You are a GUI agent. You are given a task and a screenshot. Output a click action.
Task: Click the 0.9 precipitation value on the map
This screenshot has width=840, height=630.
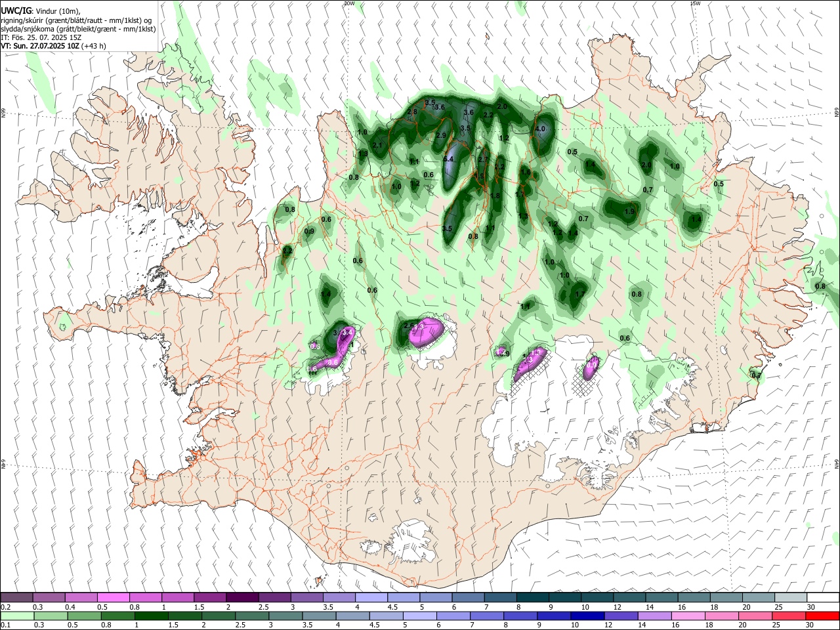click(x=310, y=232)
